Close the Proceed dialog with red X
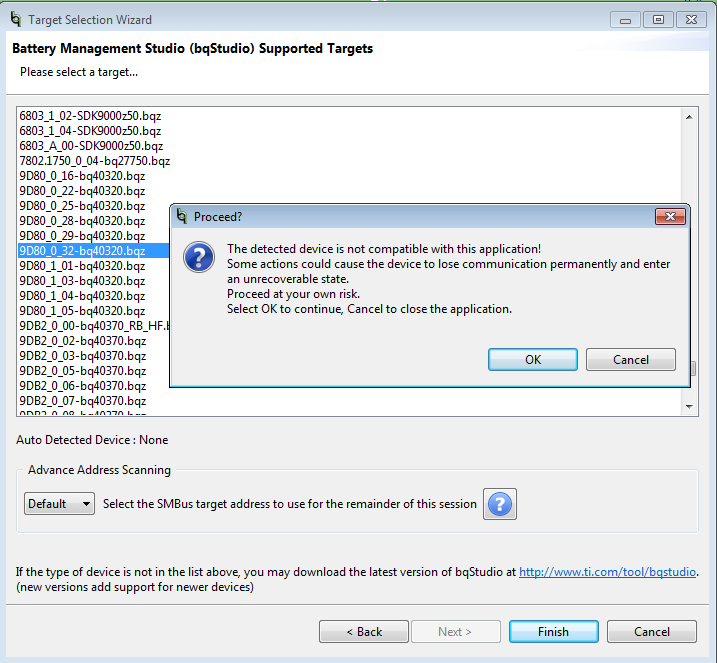Viewport: 717px width, 663px height. (670, 216)
